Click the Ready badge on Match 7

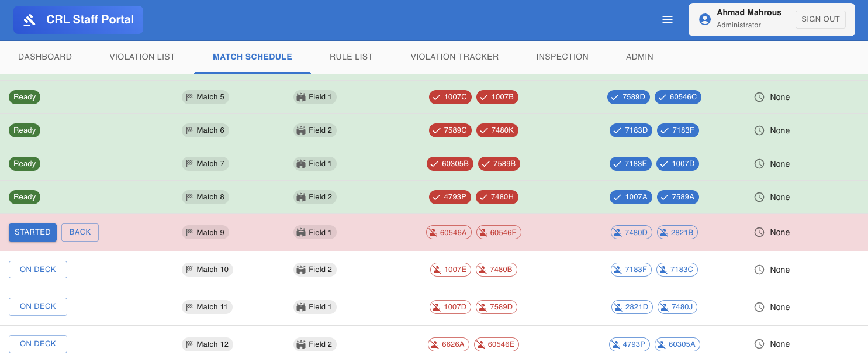(x=24, y=164)
